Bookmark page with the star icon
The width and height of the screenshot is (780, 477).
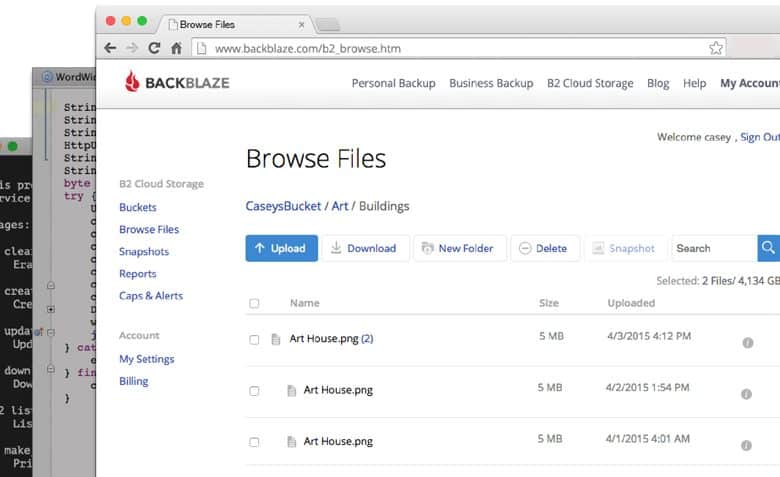click(x=716, y=48)
